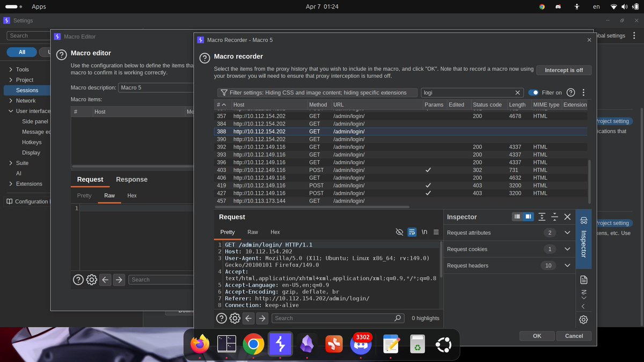The height and width of the screenshot is (362, 644).
Task: Collapse User interface in Settings sidebar
Action: coord(11,111)
